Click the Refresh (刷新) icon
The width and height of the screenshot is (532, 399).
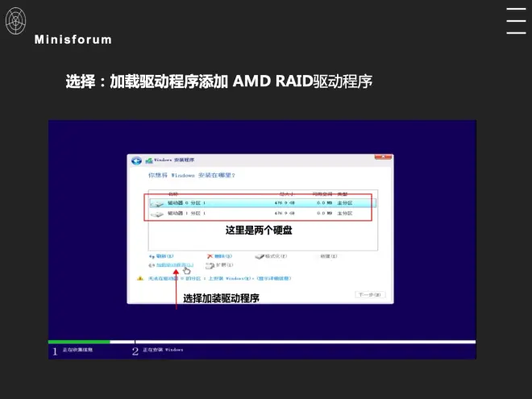(x=152, y=256)
